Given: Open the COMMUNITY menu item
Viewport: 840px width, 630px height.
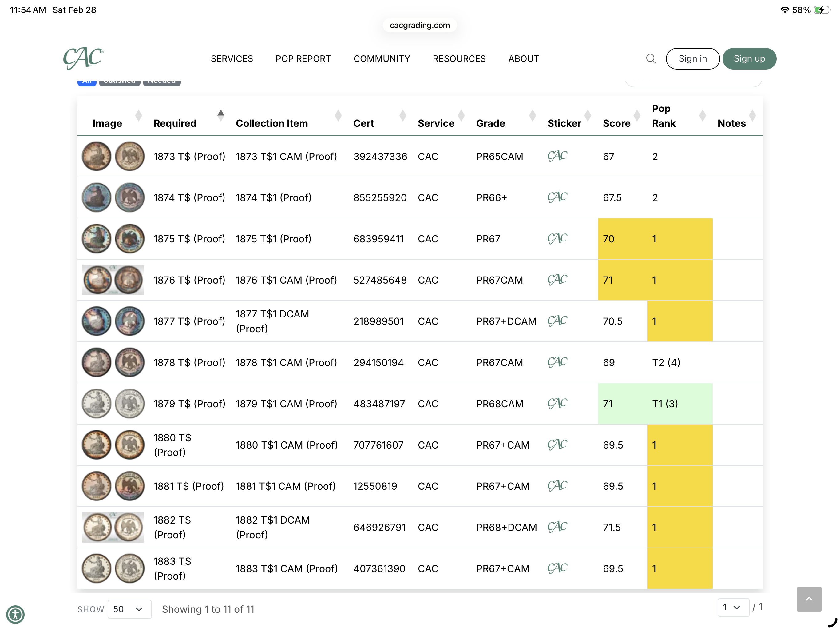Looking at the screenshot, I should [381, 59].
